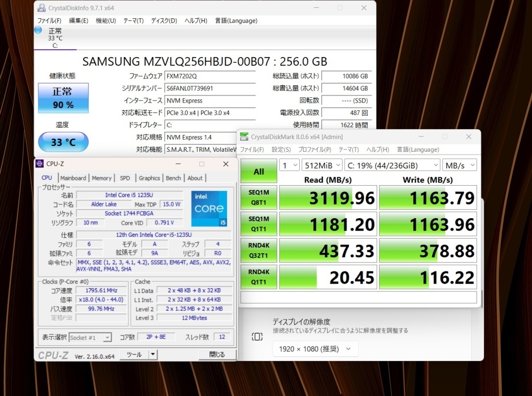
Task: Click the CrystalDiskMark title bar app icon
Action: coord(244,137)
